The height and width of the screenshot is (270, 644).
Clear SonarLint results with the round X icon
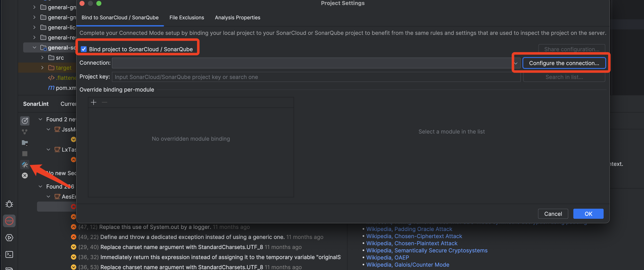pyautogui.click(x=25, y=176)
